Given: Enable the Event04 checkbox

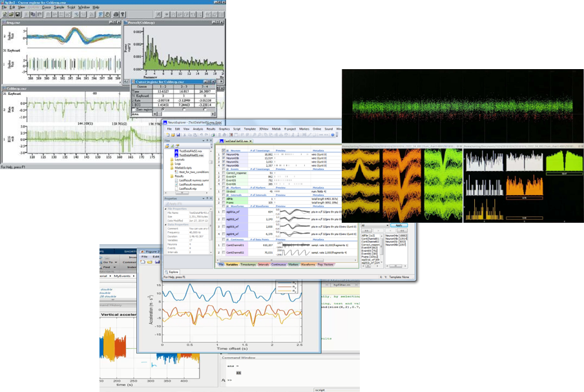Looking at the screenshot, I should tap(224, 176).
